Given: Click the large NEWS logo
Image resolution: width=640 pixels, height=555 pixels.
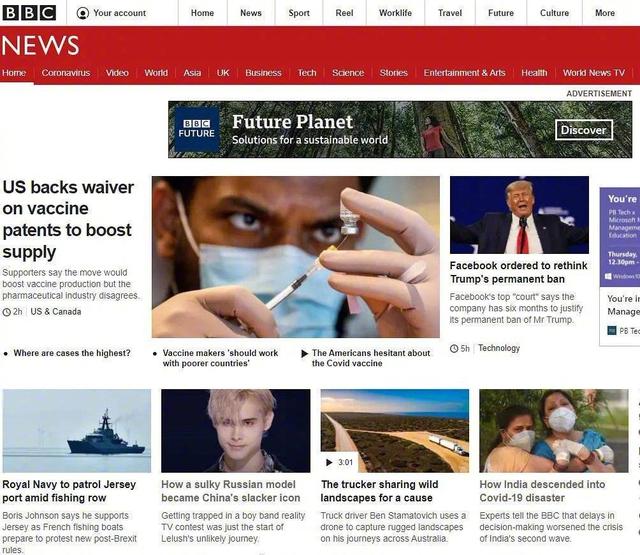Looking at the screenshot, I should click(x=40, y=45).
